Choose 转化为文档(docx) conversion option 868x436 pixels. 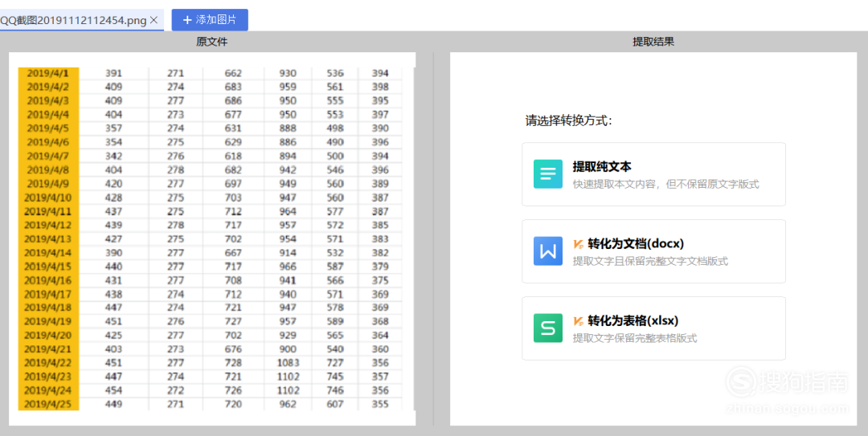653,251
